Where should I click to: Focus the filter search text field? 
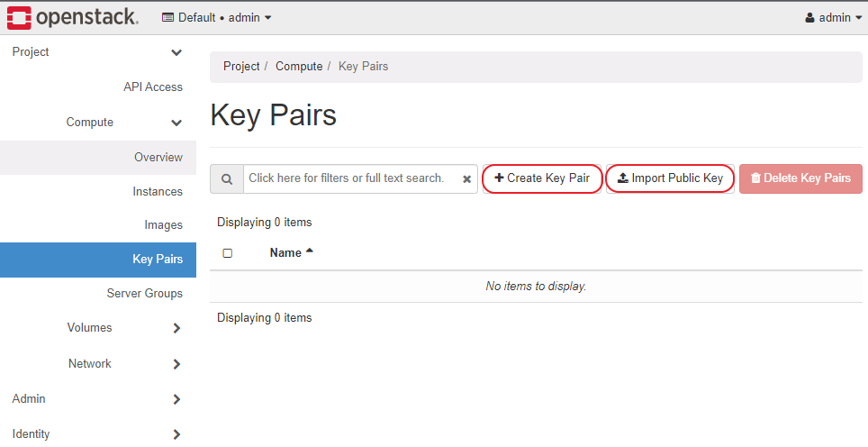[351, 178]
